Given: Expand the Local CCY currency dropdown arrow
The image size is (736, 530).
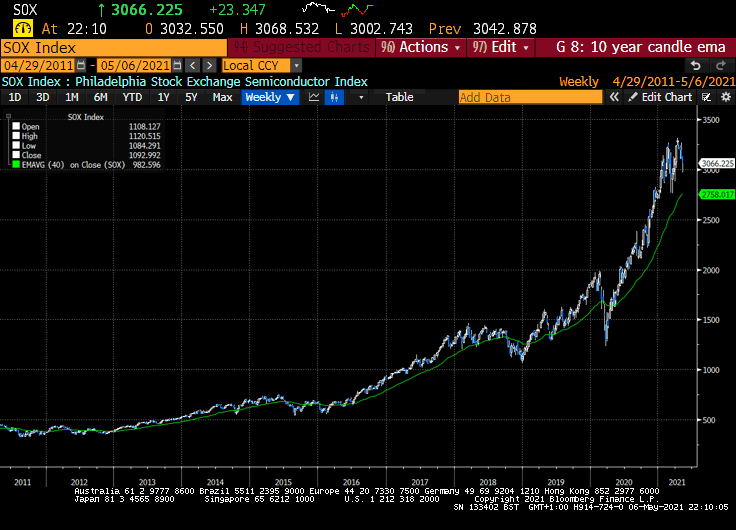Looking at the screenshot, I should point(296,66).
